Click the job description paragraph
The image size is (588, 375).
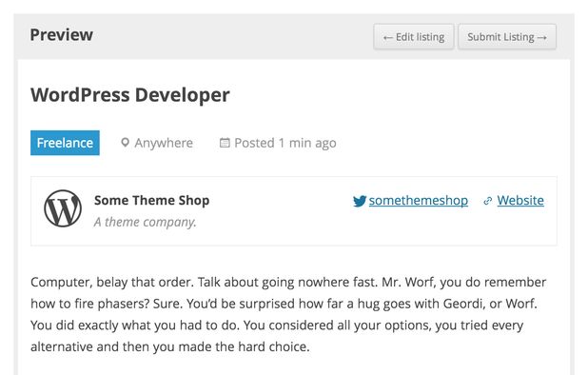tap(288, 314)
